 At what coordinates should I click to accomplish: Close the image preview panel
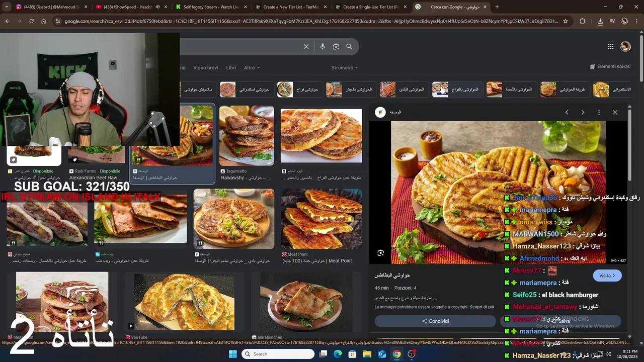[x=615, y=112]
